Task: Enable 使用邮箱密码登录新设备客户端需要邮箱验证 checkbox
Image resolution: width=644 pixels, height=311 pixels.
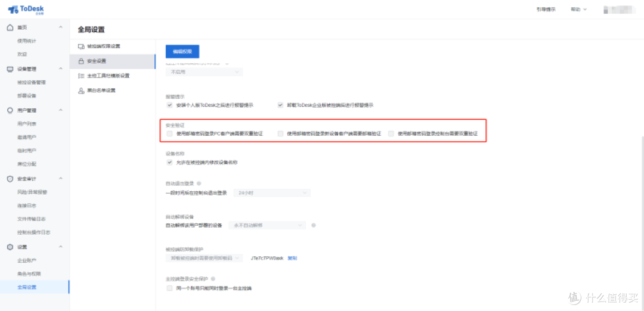Action: [x=280, y=134]
